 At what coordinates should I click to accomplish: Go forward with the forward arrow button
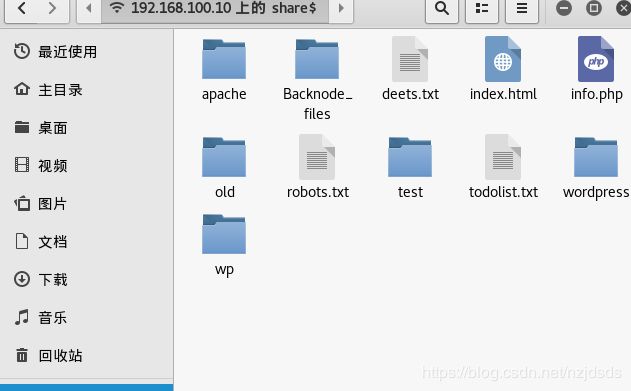coord(53,8)
